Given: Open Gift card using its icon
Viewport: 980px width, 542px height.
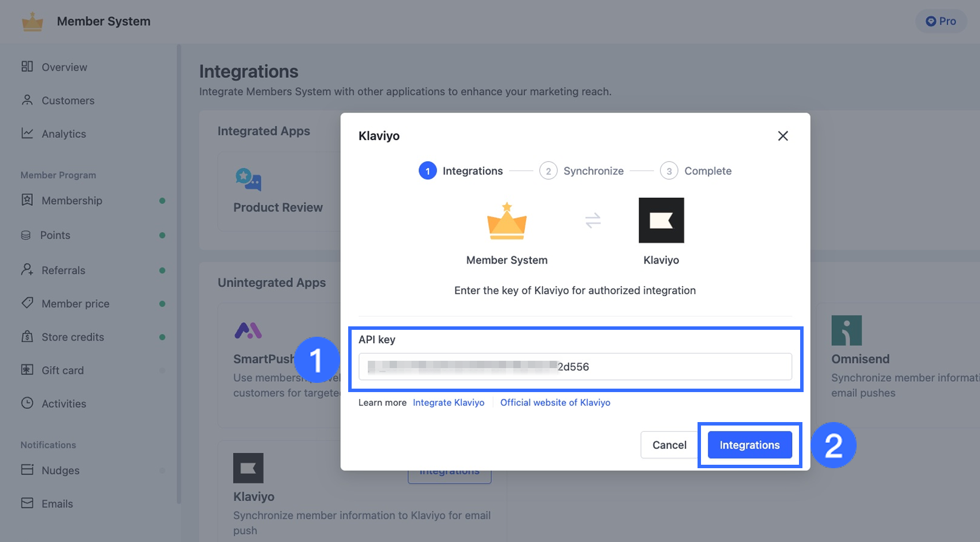Looking at the screenshot, I should [27, 370].
